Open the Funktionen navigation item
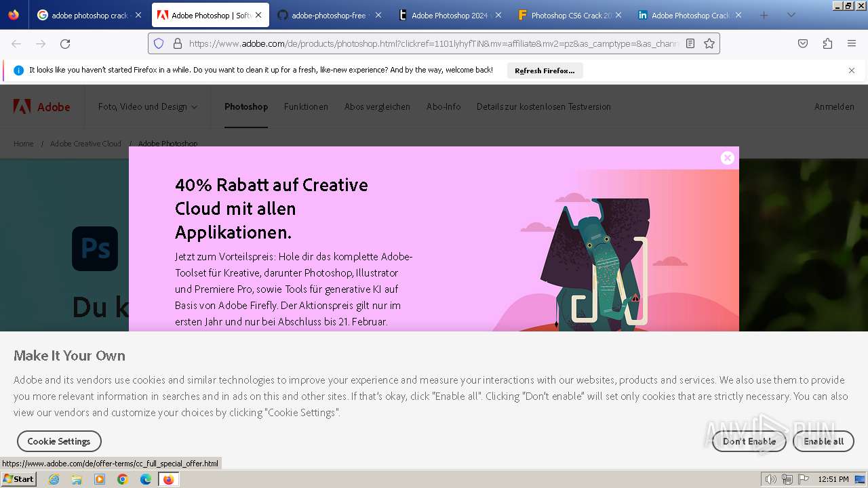This screenshot has width=868, height=488. [x=306, y=106]
